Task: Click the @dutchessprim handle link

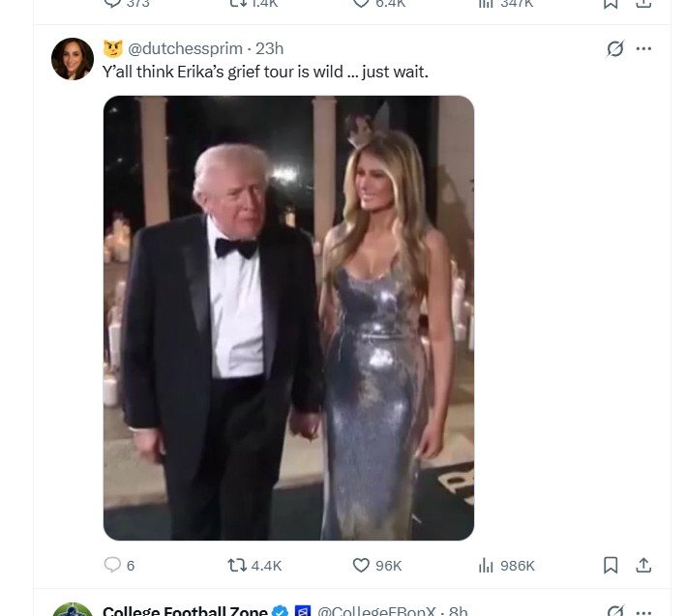Action: (185, 48)
